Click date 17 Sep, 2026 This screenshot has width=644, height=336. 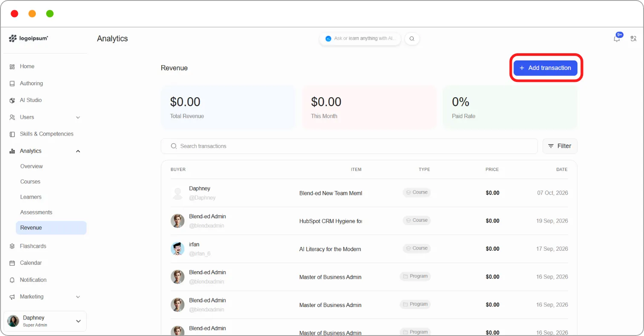[x=552, y=249]
